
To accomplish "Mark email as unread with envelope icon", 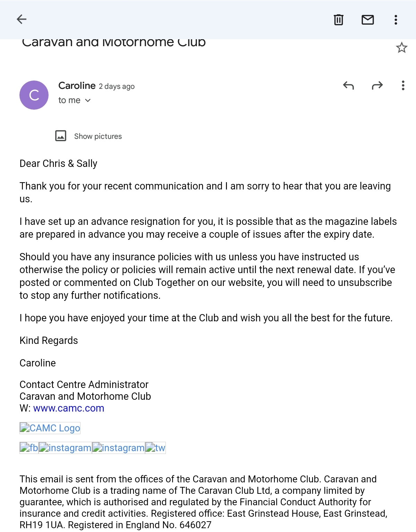I will tap(367, 20).
